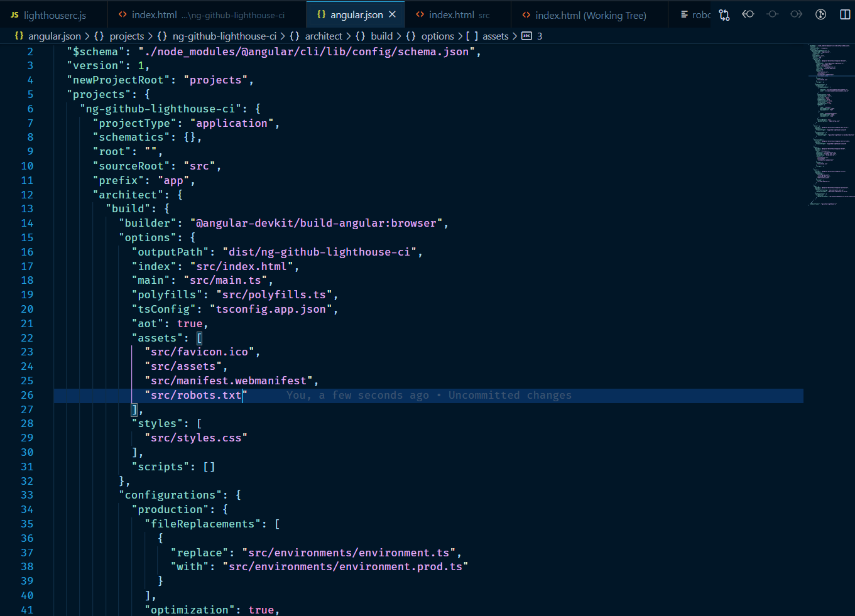Click the assets breadcrumb item
Viewport: 855px width, 616px height.
(x=495, y=36)
